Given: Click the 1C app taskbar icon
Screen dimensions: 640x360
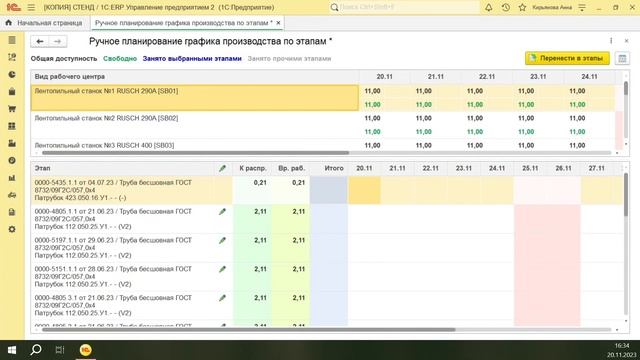Looking at the screenshot, I should 85,350.
